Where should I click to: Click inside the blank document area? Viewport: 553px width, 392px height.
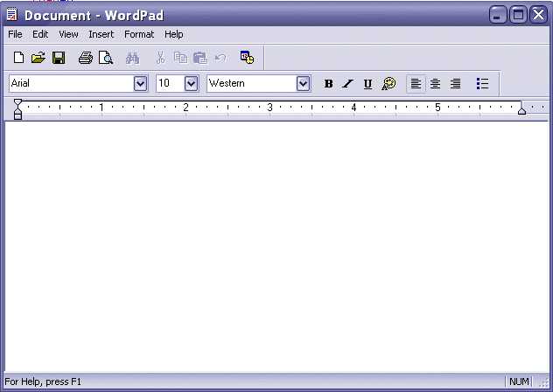coord(276,245)
